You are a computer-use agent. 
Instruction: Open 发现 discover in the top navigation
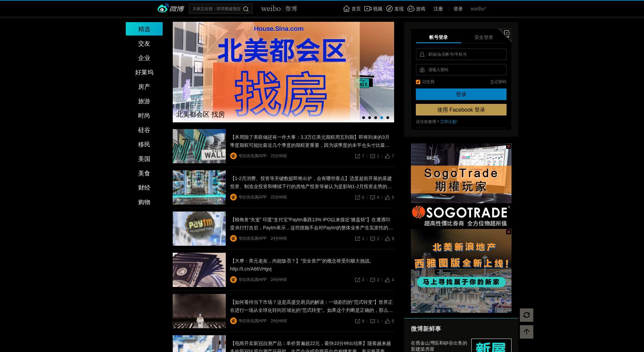[395, 9]
